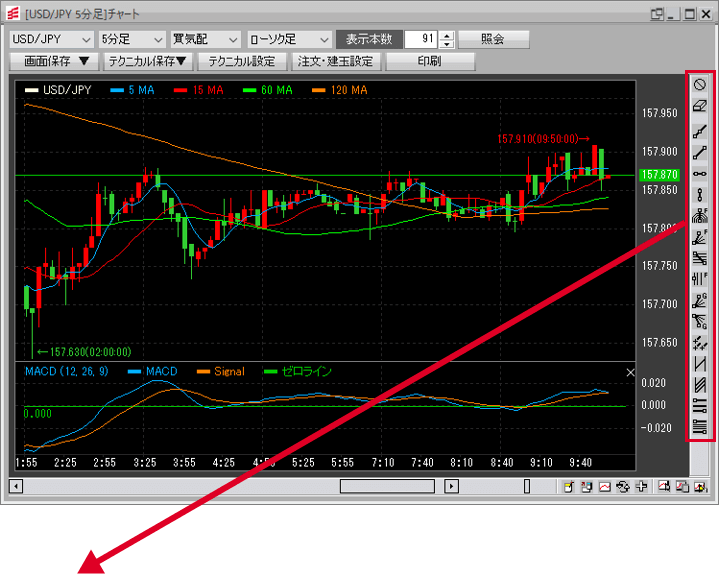Select the Gann fan upward tool
720x580 pixels.
(x=700, y=301)
